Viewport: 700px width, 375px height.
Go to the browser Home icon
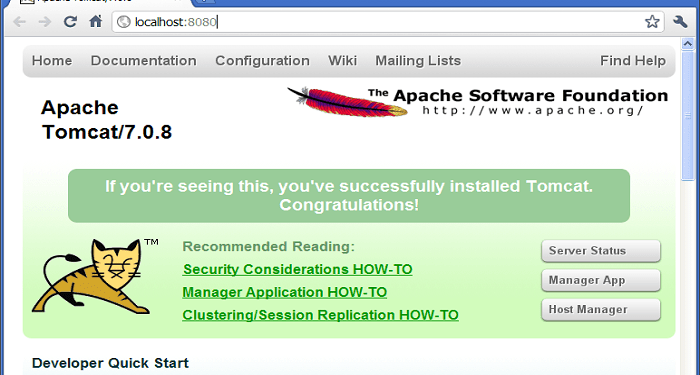click(x=96, y=21)
